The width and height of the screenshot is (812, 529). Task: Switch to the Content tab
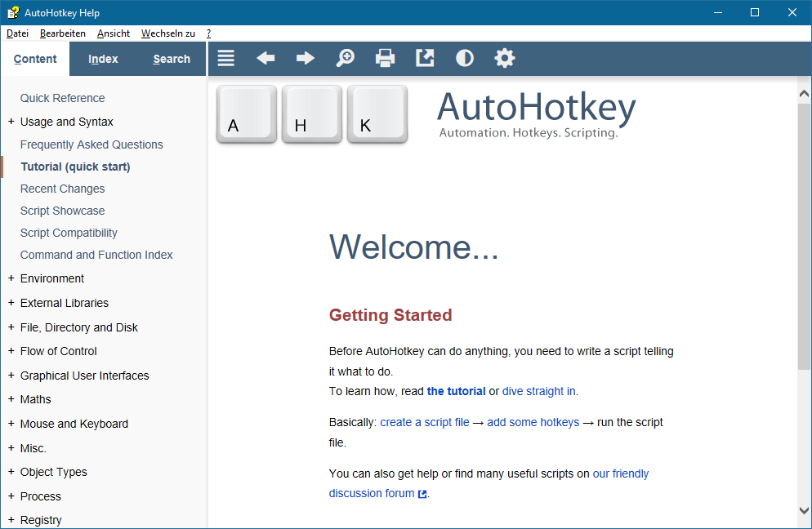[35, 59]
